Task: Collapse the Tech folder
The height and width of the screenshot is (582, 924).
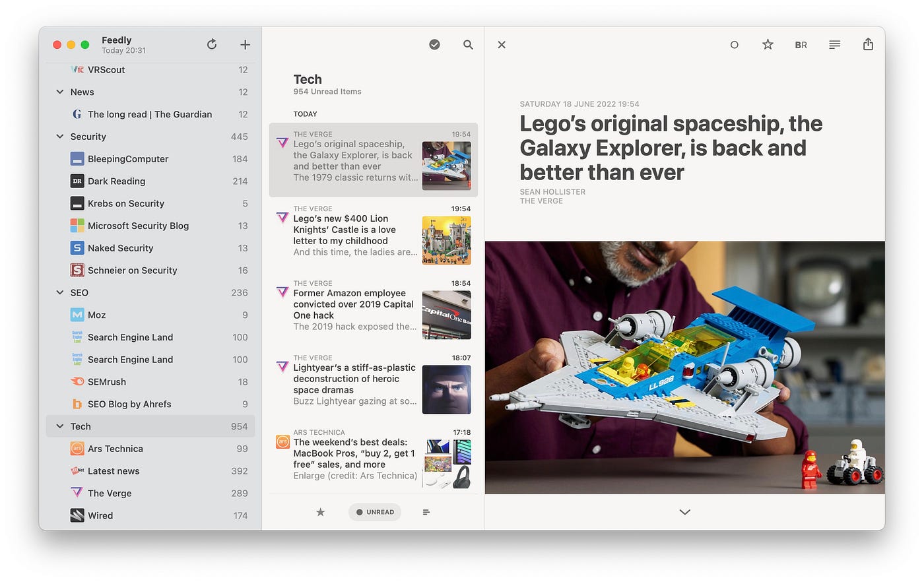Action: coord(60,426)
